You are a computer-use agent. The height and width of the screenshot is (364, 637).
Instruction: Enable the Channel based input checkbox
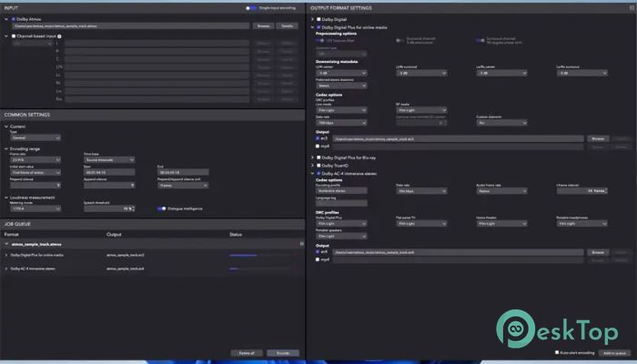tap(14, 36)
